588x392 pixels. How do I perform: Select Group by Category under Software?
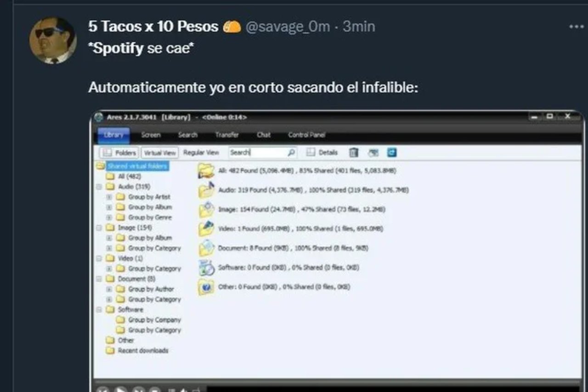point(154,330)
